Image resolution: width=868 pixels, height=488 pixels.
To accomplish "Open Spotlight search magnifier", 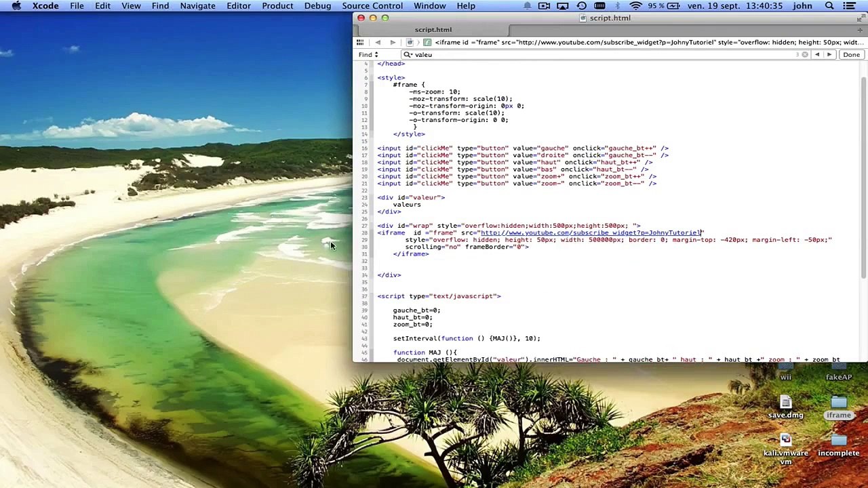I will click(x=829, y=6).
